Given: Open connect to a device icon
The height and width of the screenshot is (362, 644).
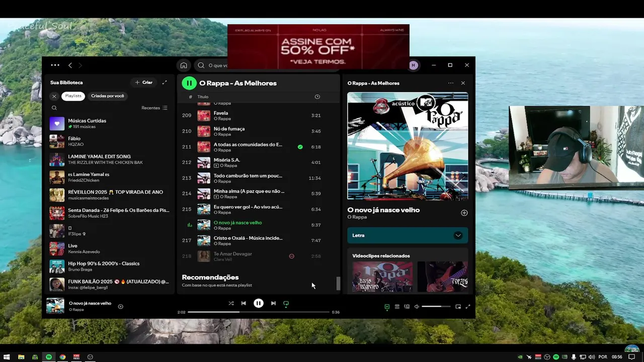Looking at the screenshot, I should tap(407, 307).
